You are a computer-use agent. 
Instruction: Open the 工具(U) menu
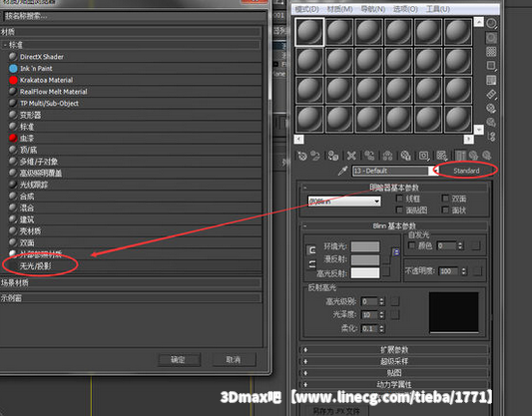tap(438, 9)
